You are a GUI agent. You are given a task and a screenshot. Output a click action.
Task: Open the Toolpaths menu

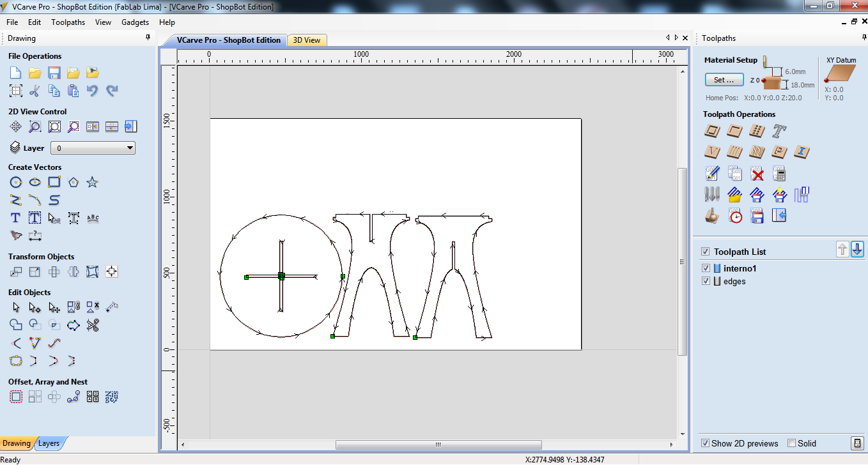click(x=68, y=22)
